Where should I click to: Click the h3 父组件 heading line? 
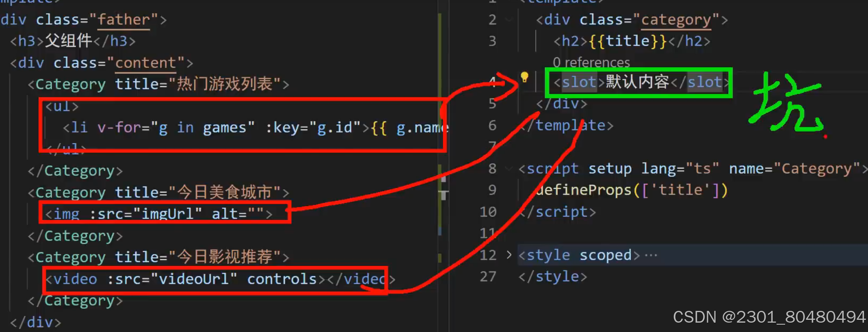(73, 41)
